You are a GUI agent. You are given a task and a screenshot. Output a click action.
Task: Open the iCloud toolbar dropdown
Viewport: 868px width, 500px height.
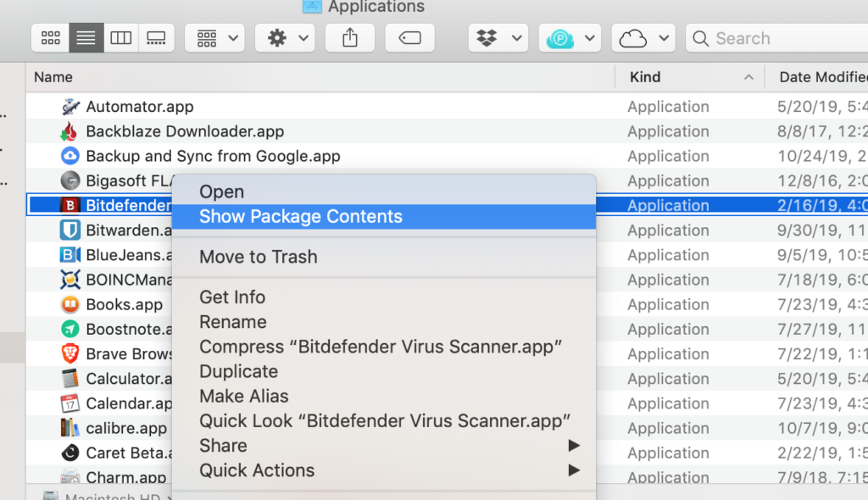pos(643,38)
